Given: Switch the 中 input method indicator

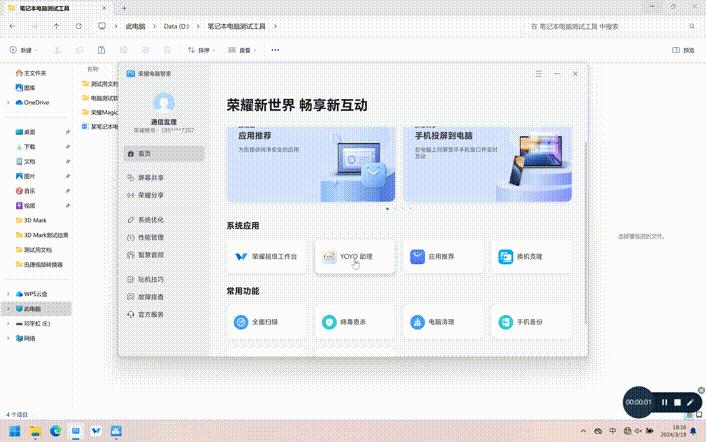Looking at the screenshot, I should [613, 431].
